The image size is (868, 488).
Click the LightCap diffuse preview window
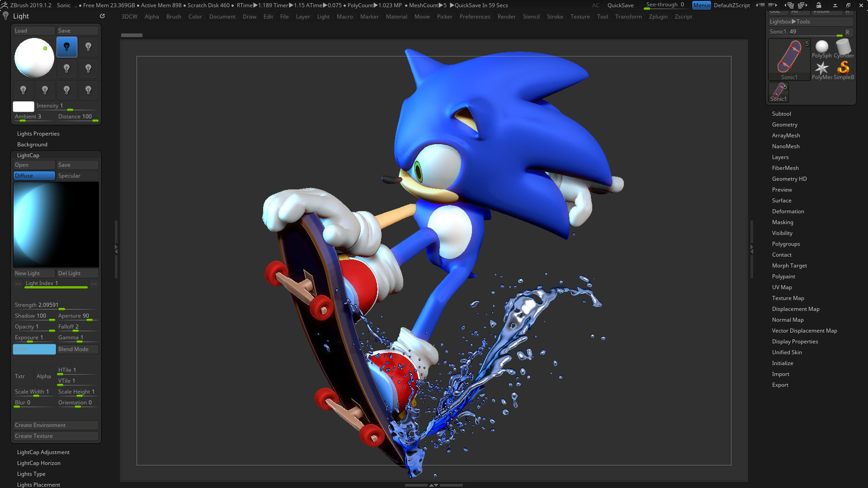pyautogui.click(x=56, y=225)
